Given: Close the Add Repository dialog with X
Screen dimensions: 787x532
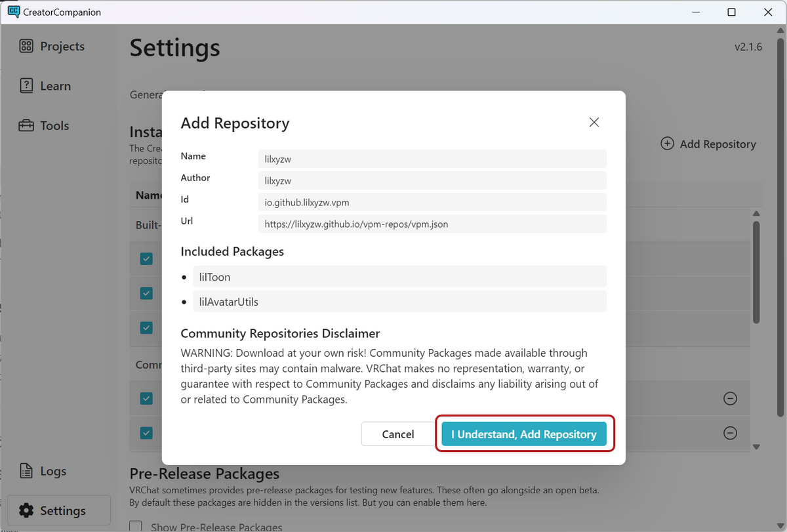Looking at the screenshot, I should 594,123.
